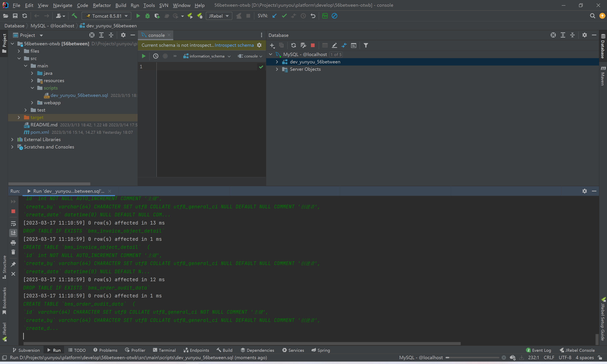Viewport: 607px width, 364px height.
Task: Click CRLF line separator in status bar
Action: [x=549, y=358]
